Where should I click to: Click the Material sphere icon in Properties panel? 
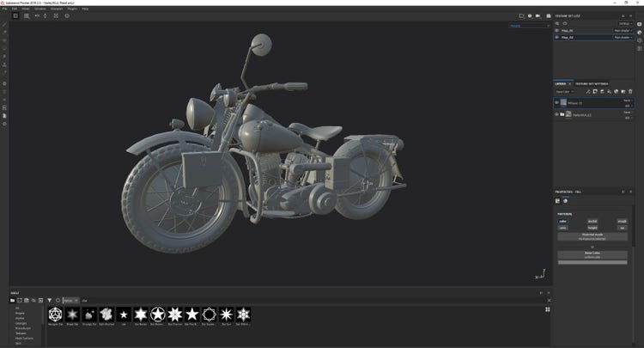tap(565, 201)
